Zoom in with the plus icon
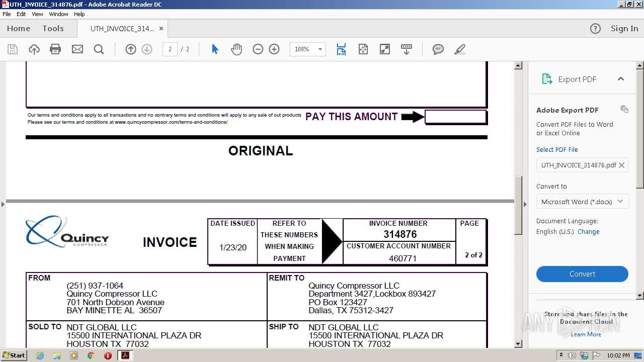644x362 pixels. (274, 49)
